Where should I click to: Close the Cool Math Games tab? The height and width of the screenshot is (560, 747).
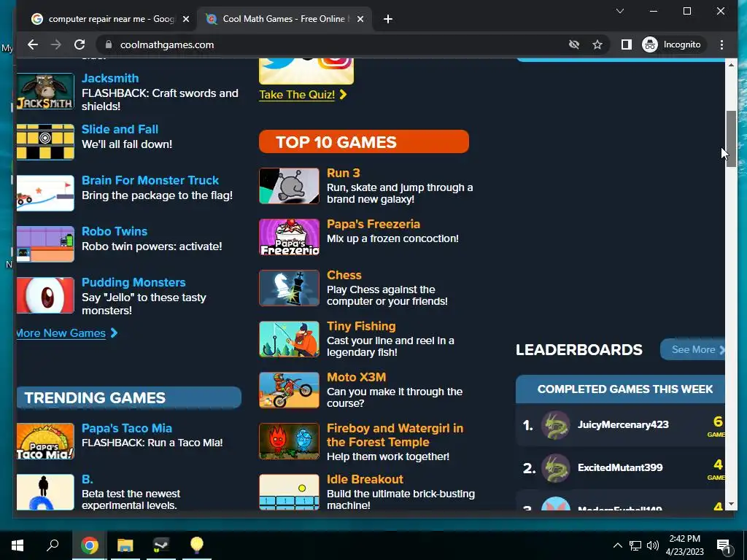tap(360, 19)
